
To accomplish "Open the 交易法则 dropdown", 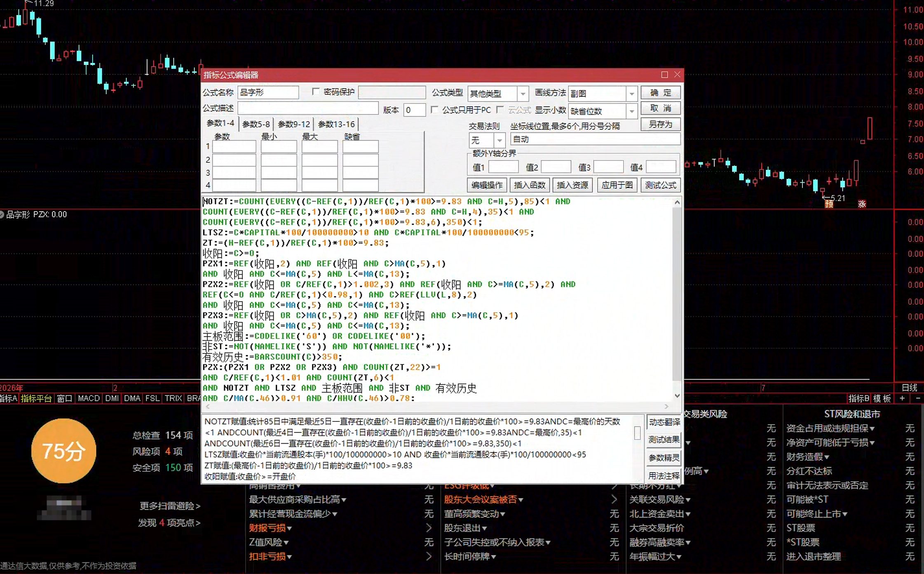I will (x=500, y=140).
